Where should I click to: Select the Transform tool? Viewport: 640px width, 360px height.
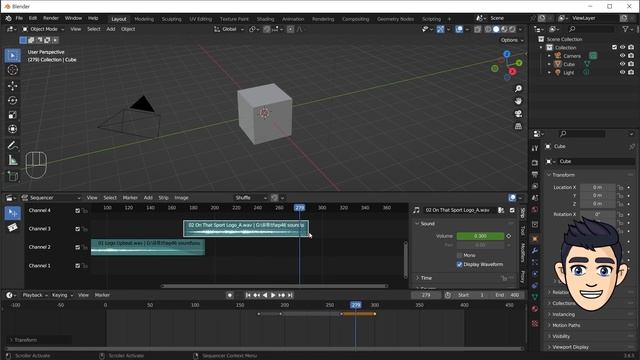coord(13,129)
